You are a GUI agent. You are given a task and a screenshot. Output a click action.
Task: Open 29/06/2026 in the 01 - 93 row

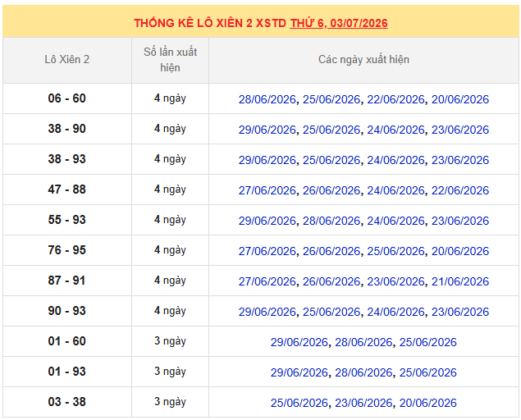299,372
